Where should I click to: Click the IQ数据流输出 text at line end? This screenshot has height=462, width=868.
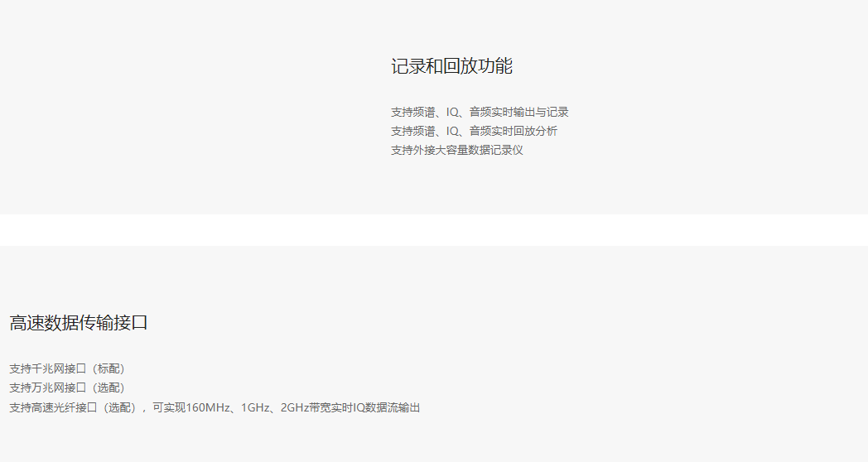387,407
